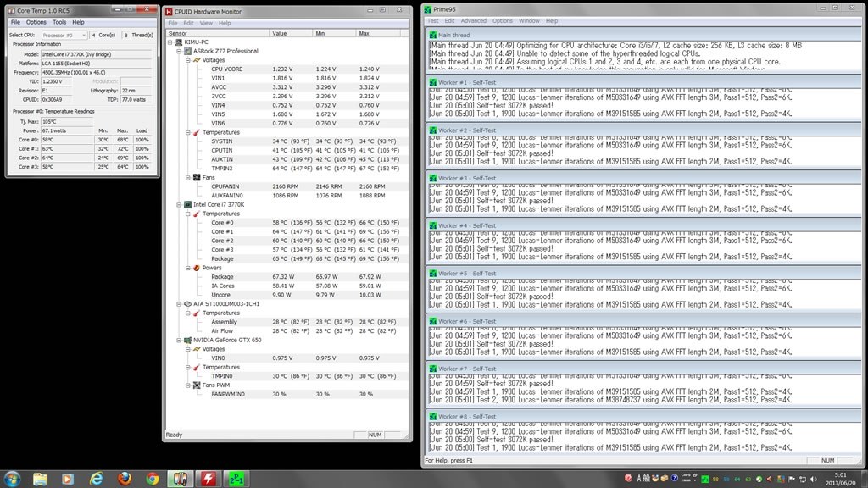868x488 pixels.
Task: Click the KIMU-PC computer icon in tree
Action: 179,42
